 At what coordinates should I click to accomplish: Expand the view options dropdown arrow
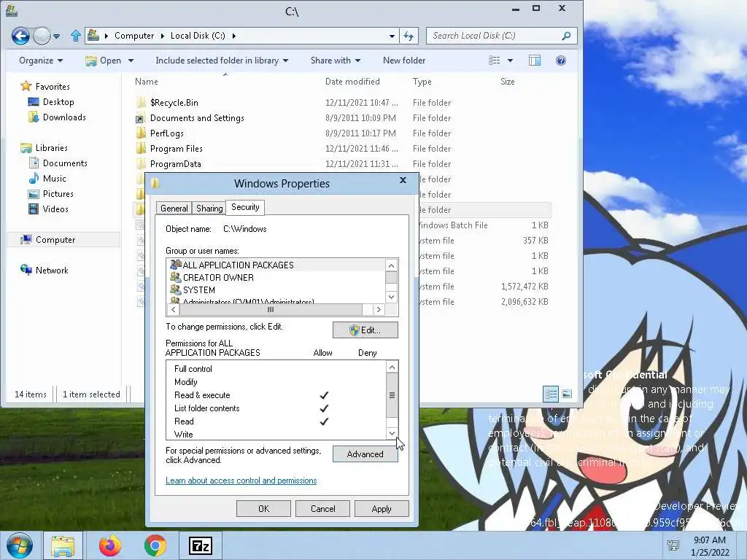click(510, 61)
